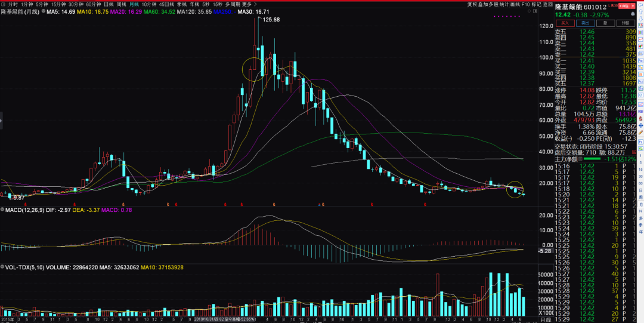The width and height of the screenshot is (644, 323).
Task: Expand the dropdown arrow next to 自选 button
Action: [633, 6]
